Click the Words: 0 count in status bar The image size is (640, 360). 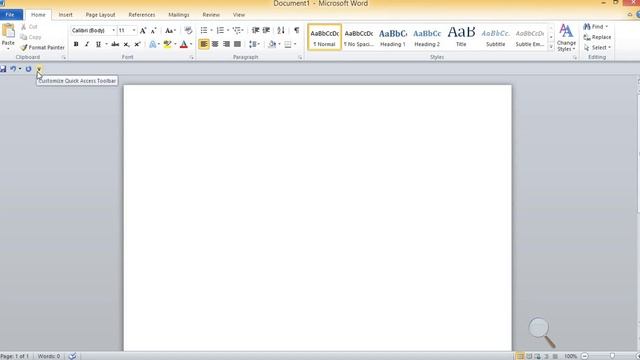[x=49, y=356]
